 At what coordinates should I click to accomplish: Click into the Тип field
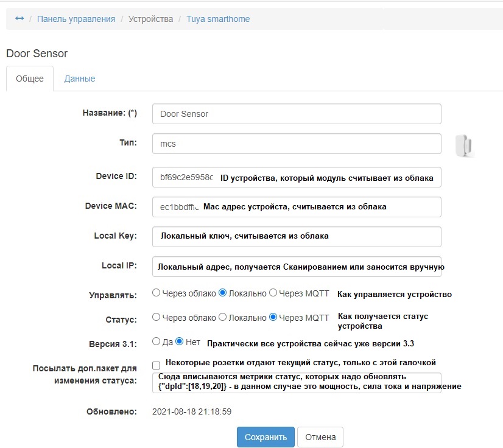297,144
